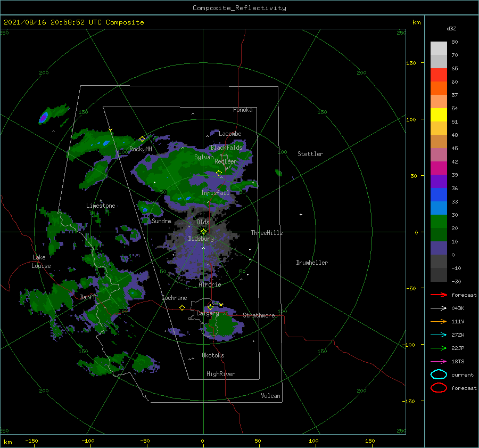The height and width of the screenshot is (448, 479).
Task: Click the Stettler city label
Action: pos(310,154)
